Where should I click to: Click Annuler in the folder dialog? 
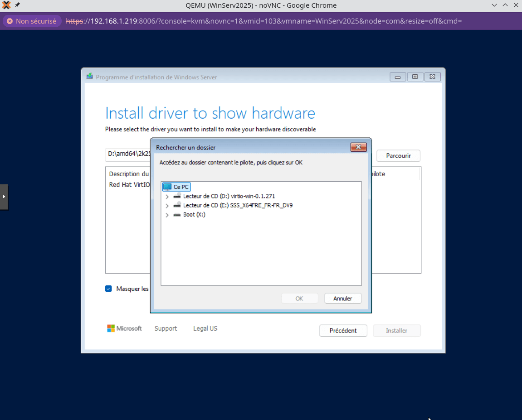tap(342, 299)
